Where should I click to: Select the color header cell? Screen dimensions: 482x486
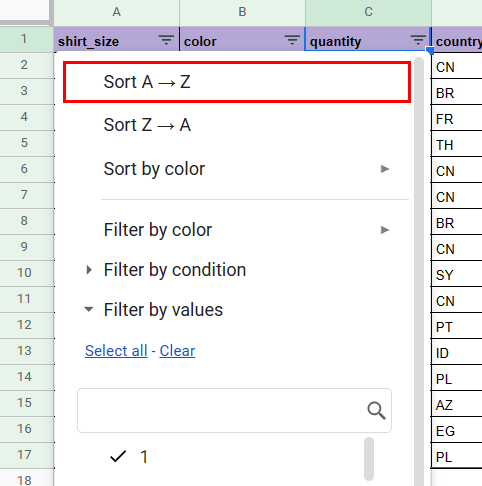pyautogui.click(x=242, y=40)
